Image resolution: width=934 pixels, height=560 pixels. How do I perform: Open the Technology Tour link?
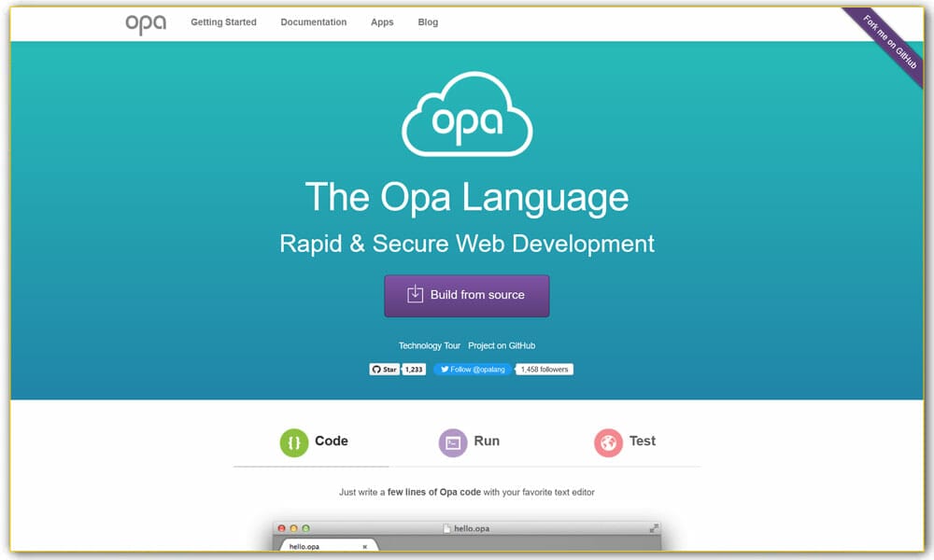coord(429,345)
